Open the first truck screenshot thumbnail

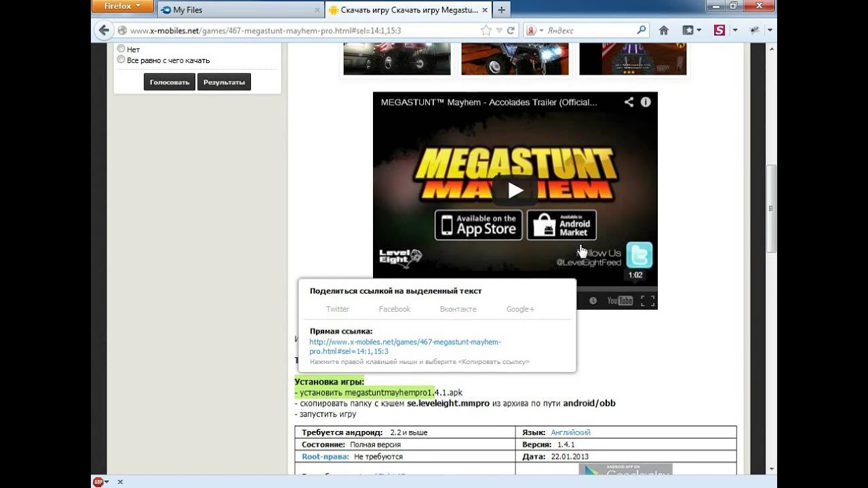click(397, 59)
